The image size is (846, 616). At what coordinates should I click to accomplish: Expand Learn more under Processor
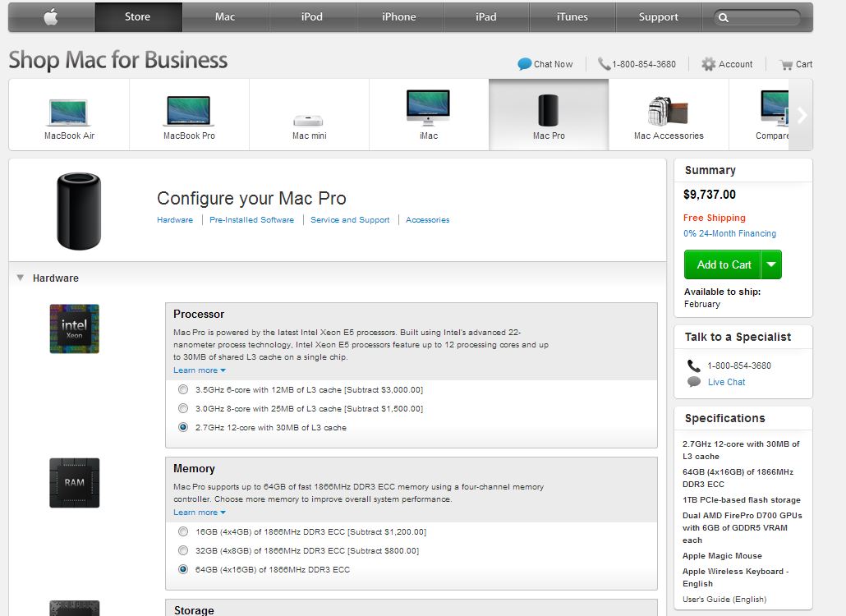(199, 370)
